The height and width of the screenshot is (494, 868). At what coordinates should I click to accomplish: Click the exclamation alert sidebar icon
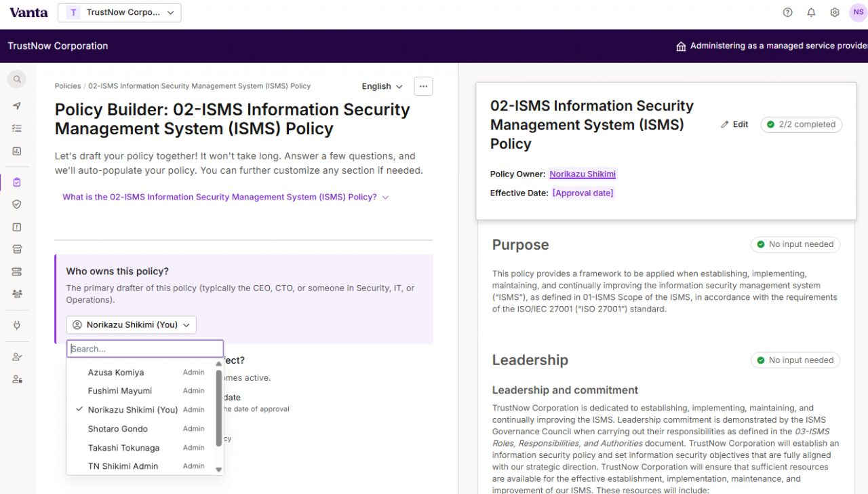[x=17, y=227]
